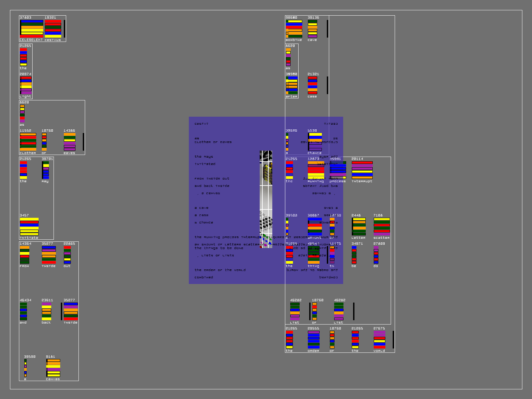Image resolution: width=532 pixels, height=399 pixels.
Task: Click the 'world' color bar block
Action: click(x=379, y=340)
